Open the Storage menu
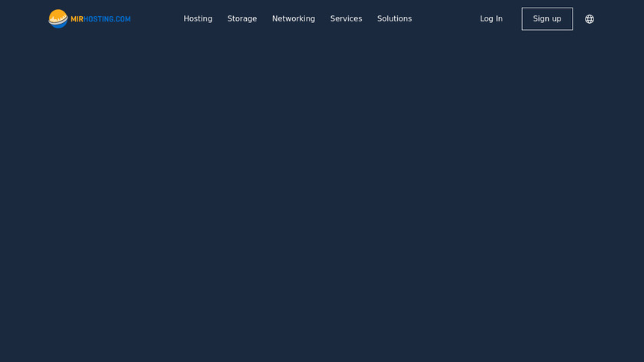 [242, 19]
